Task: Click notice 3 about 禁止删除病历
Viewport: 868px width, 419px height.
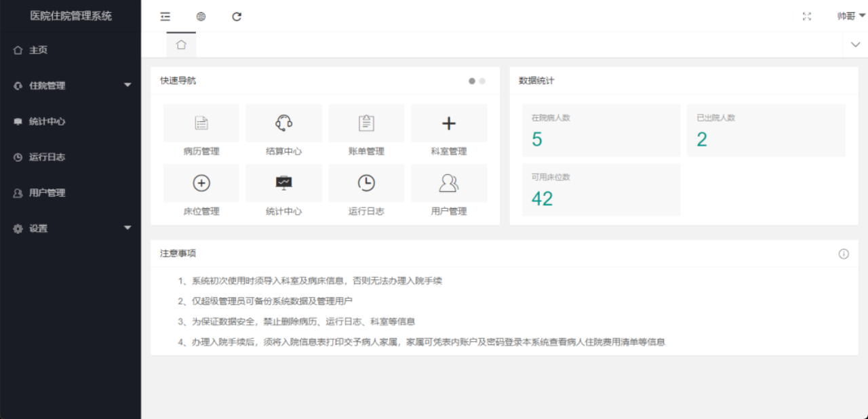Action: 296,321
